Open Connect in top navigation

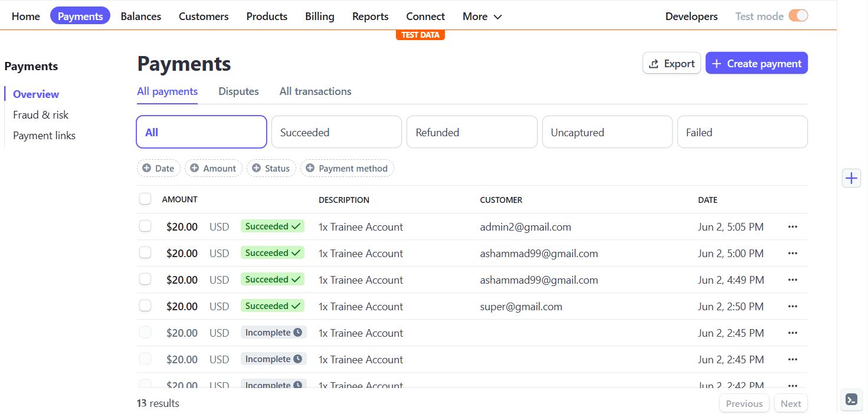click(x=425, y=17)
